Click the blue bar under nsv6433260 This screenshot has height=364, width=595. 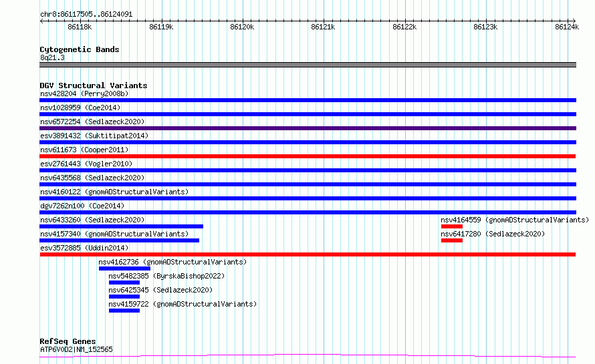pyautogui.click(x=121, y=226)
